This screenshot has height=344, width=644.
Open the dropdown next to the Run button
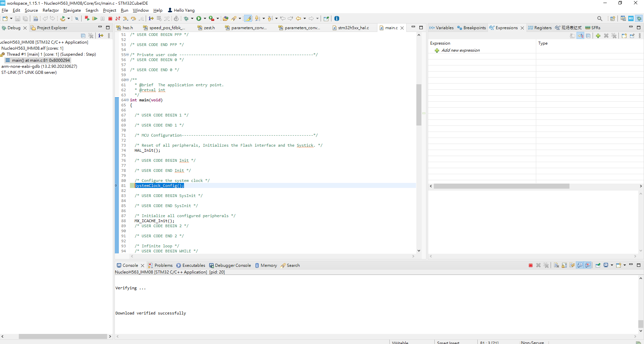pyautogui.click(x=205, y=18)
